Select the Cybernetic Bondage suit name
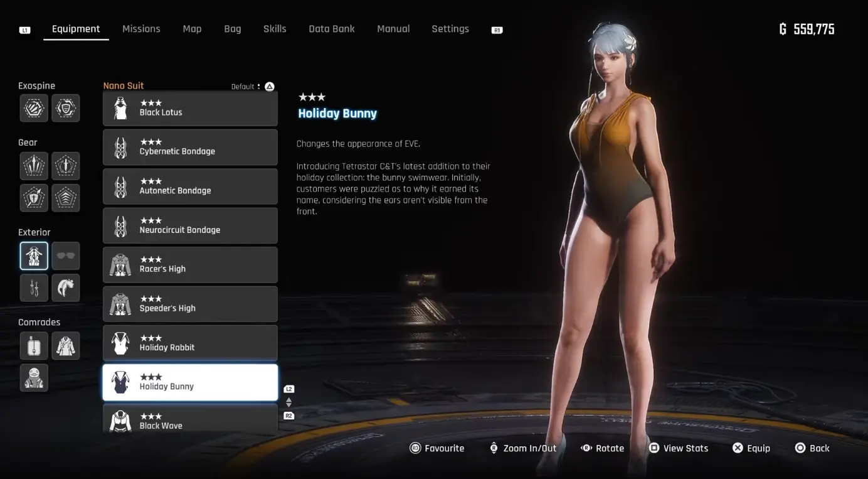868x479 pixels. click(177, 151)
